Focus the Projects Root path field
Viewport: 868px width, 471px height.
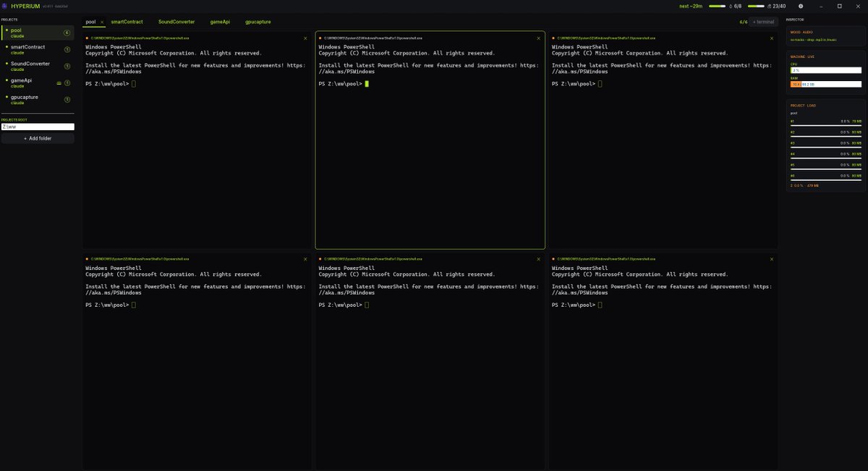[38, 127]
